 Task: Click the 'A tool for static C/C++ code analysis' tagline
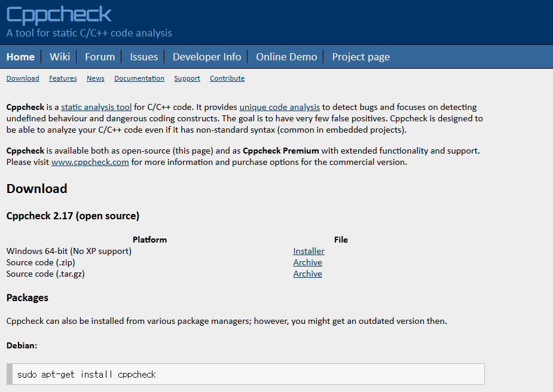coord(89,33)
